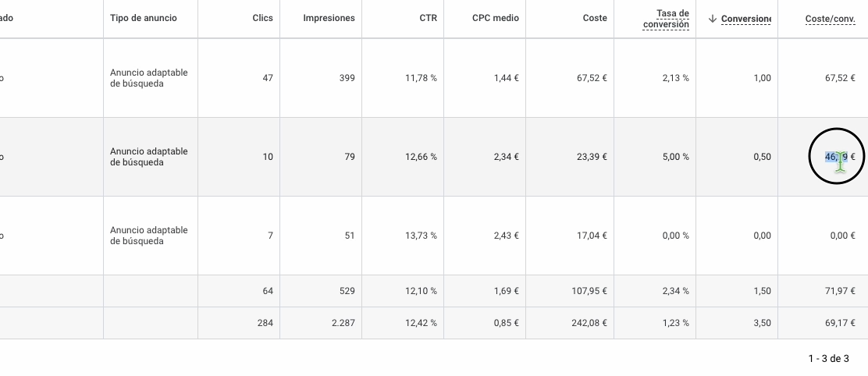Click the 2.287 total impressions cell

tap(343, 323)
